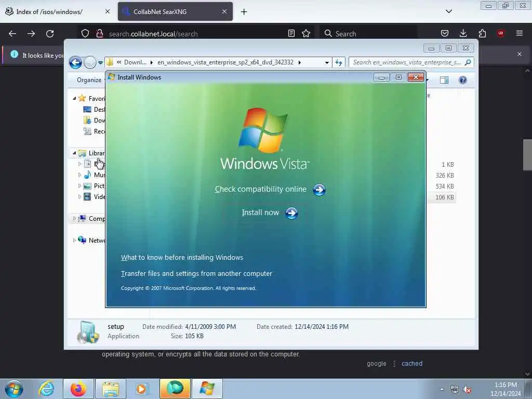Launch Internet Explorer from taskbar

tap(46, 389)
